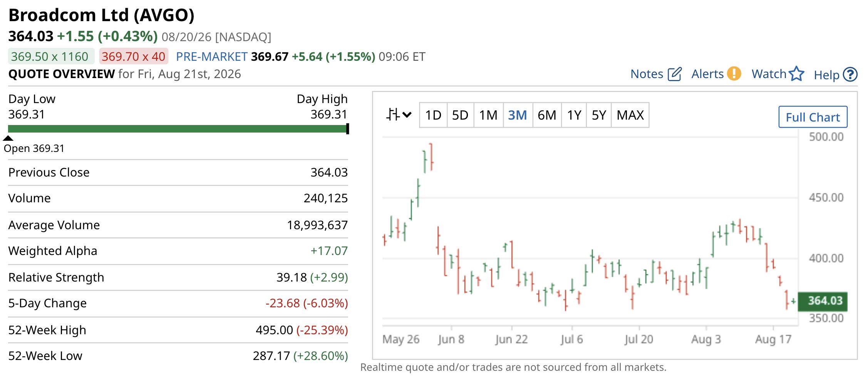Open the Notes link

pyautogui.click(x=647, y=74)
